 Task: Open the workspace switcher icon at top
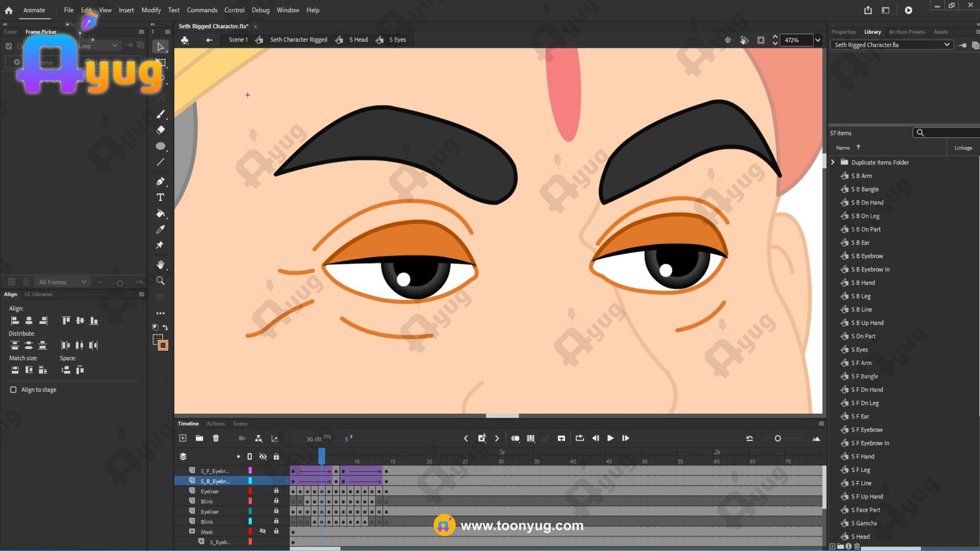[x=885, y=10]
